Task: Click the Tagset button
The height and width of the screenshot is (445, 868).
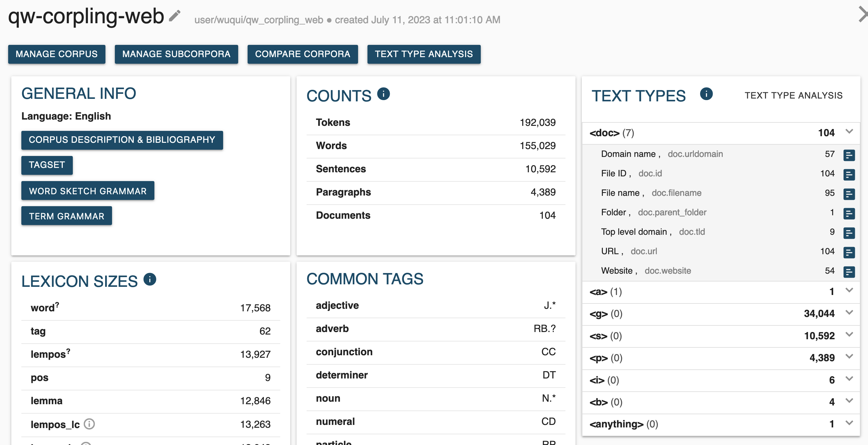Action: [47, 165]
